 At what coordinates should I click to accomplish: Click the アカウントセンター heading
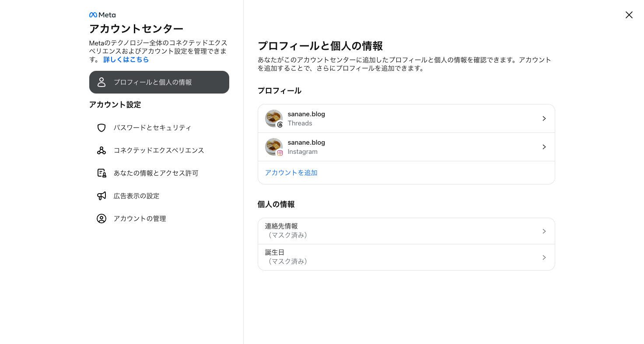click(136, 29)
